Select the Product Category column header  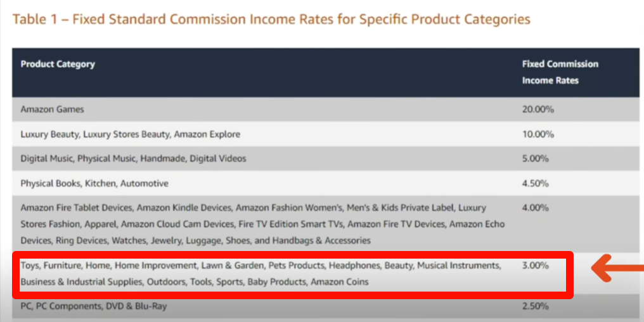(58, 64)
